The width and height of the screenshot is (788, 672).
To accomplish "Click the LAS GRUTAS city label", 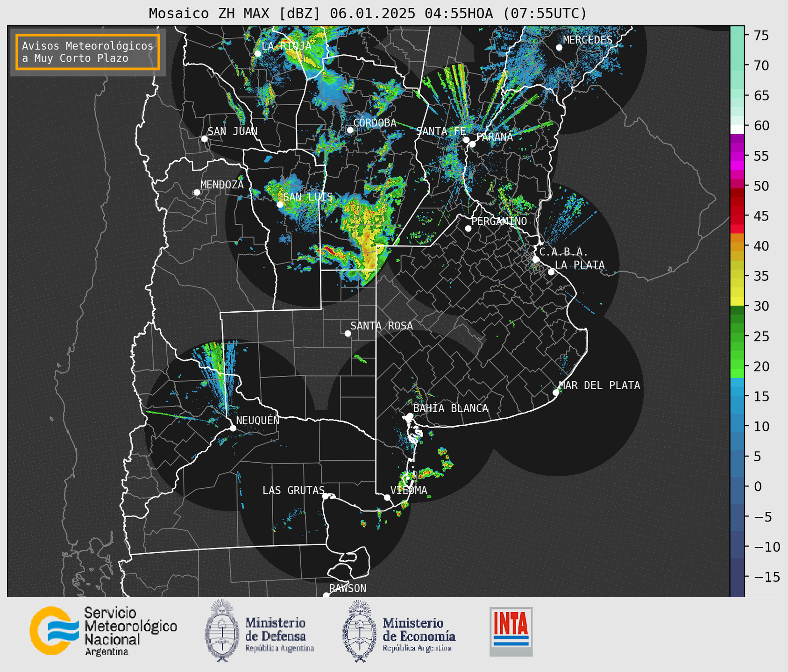I will 293,490.
